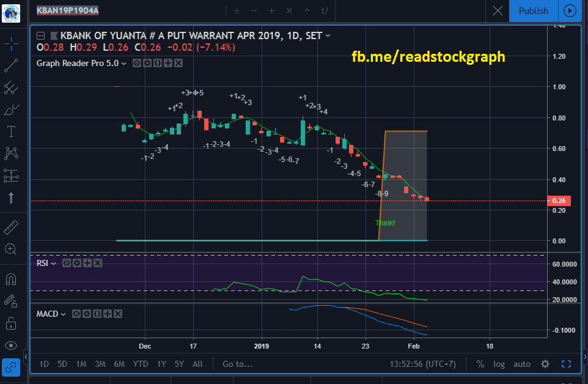Open chart settings gear in bottom bar
The image size is (588, 384).
point(545,364)
